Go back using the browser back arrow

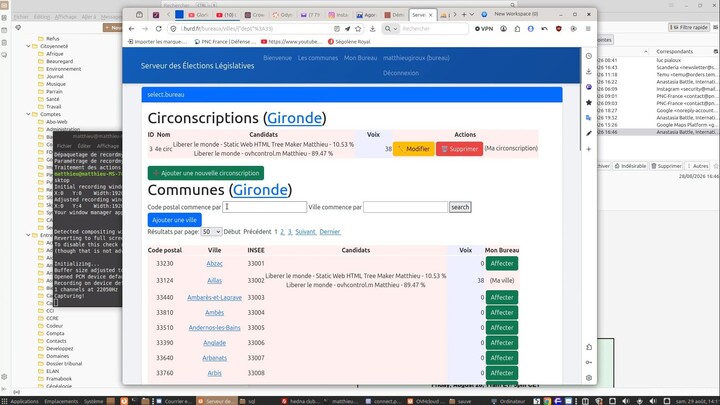(132, 28)
